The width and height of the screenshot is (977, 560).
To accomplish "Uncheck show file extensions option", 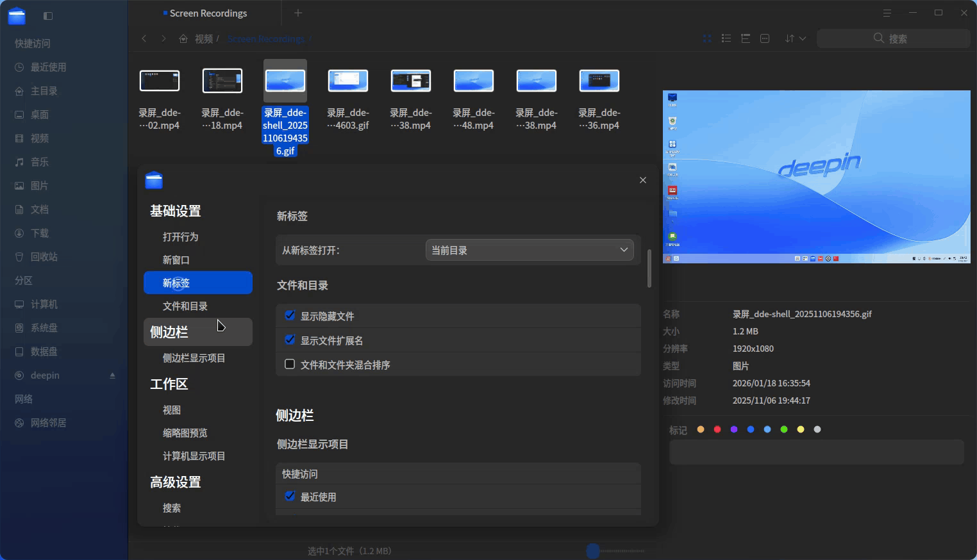I will pos(289,340).
